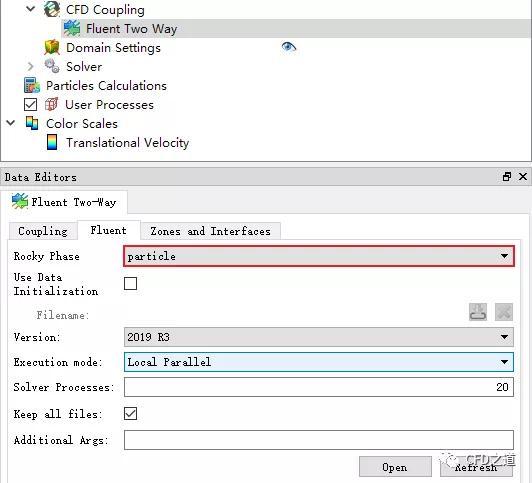The height and width of the screenshot is (483, 532).
Task: Click the clear filename icon button
Action: pos(504,312)
